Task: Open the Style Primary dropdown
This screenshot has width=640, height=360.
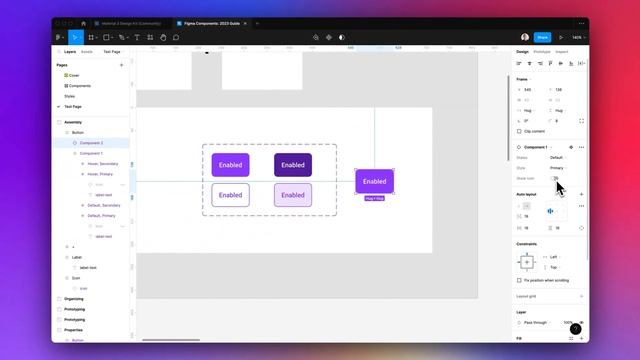Action: coord(558,168)
